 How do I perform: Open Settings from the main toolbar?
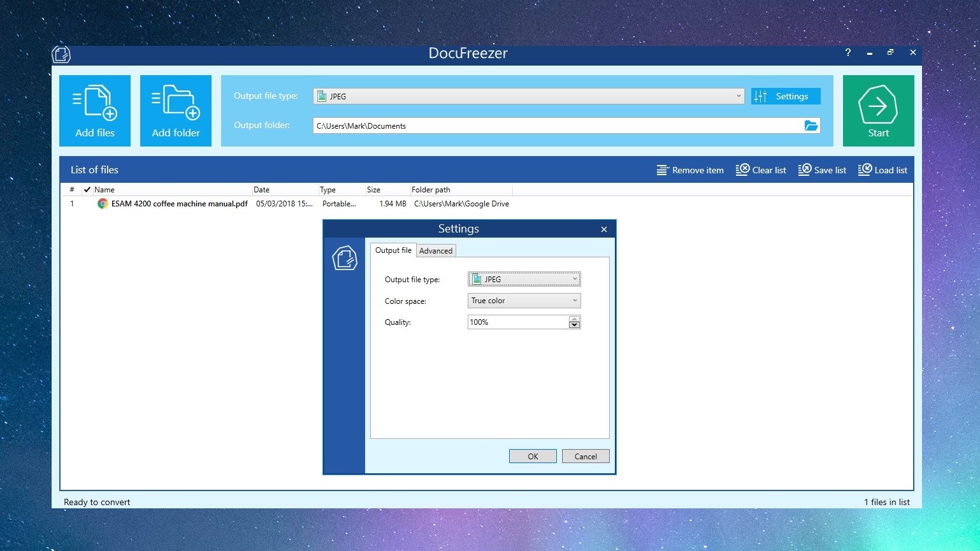tap(786, 96)
